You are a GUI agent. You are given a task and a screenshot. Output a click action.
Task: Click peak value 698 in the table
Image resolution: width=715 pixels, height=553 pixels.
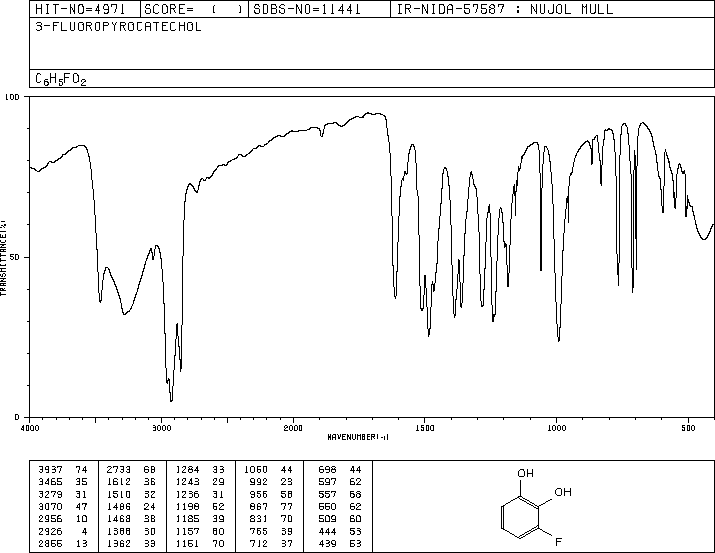[327, 470]
